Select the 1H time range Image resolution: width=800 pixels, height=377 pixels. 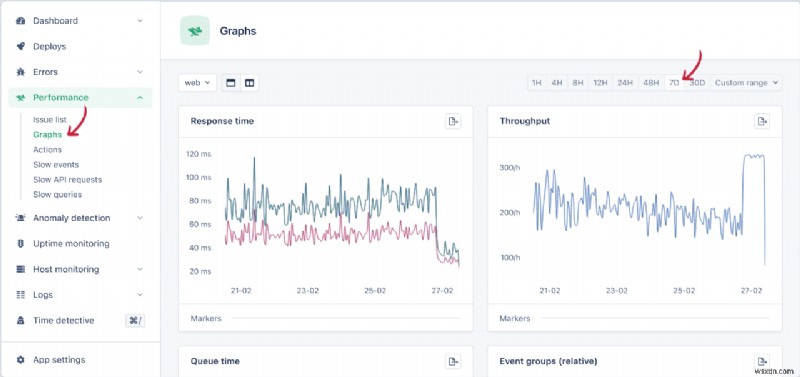tap(536, 83)
